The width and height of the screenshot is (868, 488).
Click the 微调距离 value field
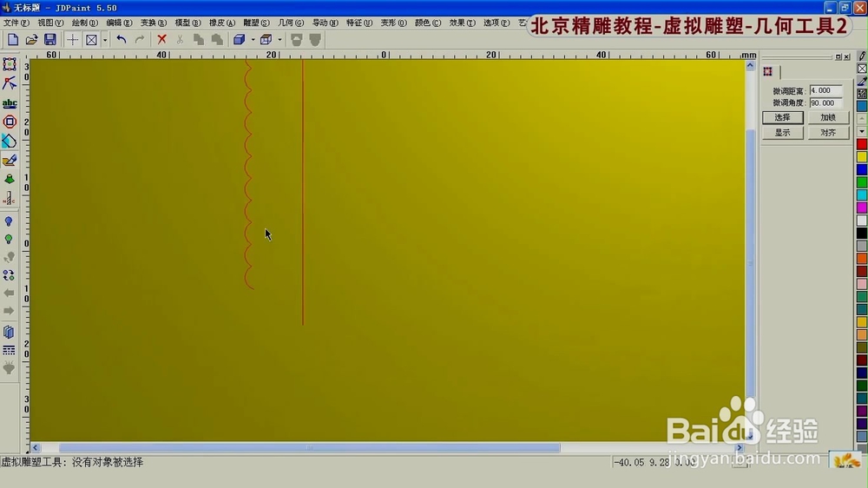[826, 90]
